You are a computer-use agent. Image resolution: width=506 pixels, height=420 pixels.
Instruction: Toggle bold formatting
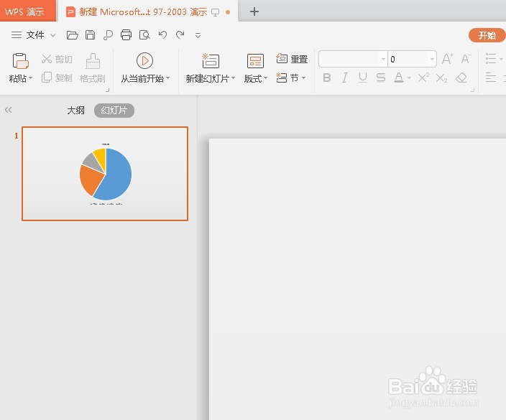[x=327, y=78]
